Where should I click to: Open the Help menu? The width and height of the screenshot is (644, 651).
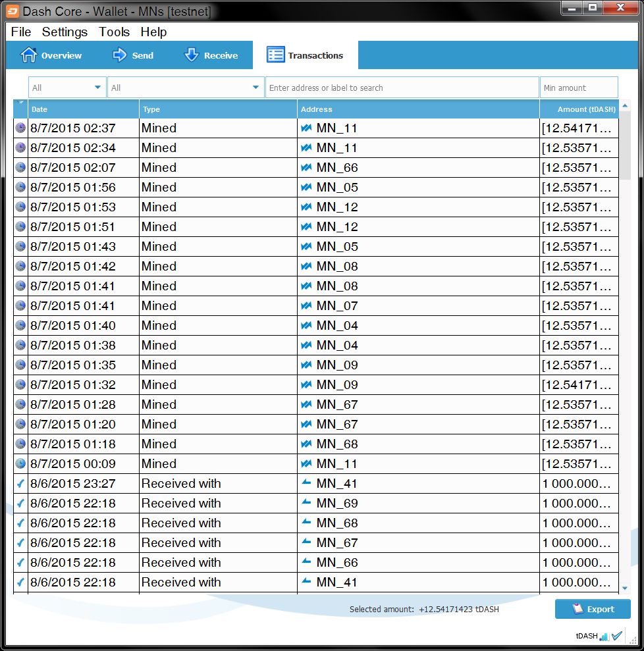153,32
